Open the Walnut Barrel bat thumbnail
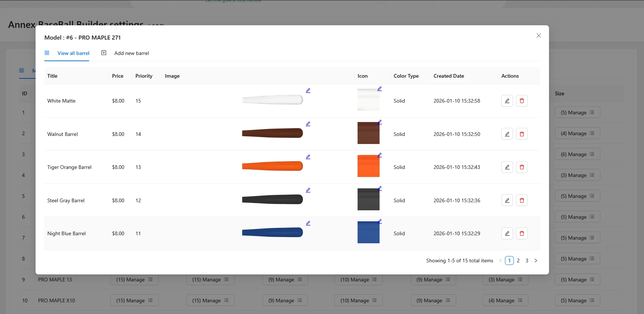Screen dimensions: 644x314 pyautogui.click(x=272, y=133)
